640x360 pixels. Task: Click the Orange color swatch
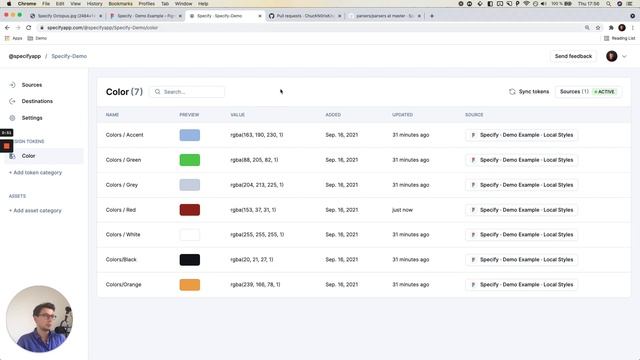click(x=190, y=284)
